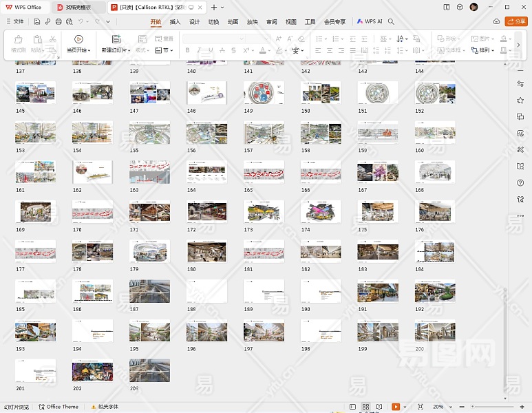Screen dimensions: 532x413
Task: Open the sidebar settings sliders icon
Action: coord(520,83)
